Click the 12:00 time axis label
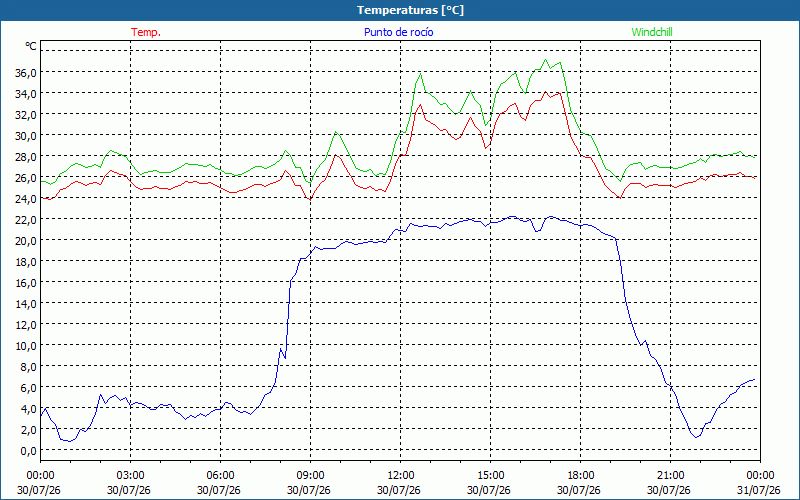Screen dimensions: 800x500 401,476
